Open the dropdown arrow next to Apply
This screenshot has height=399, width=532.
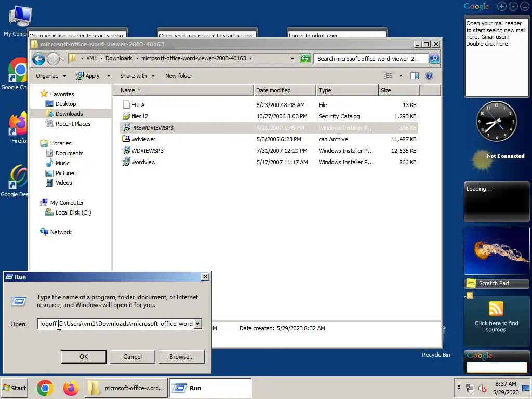point(109,76)
